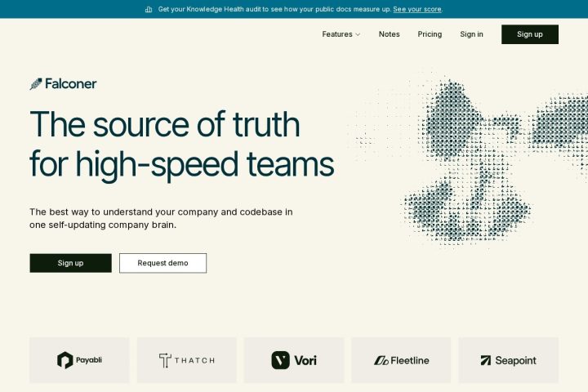Click the self-updating company brain description
Image resolution: width=588 pixels, height=392 pixels.
161,218
